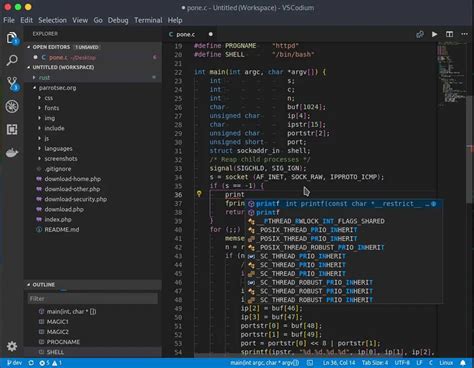
Task: Show errors and warnings from status bar
Action: tap(51, 363)
